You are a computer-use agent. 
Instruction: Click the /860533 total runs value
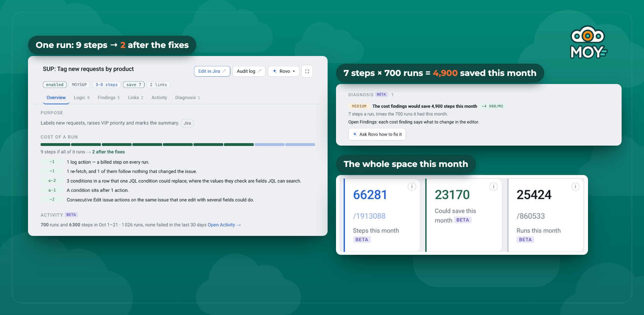click(x=531, y=216)
